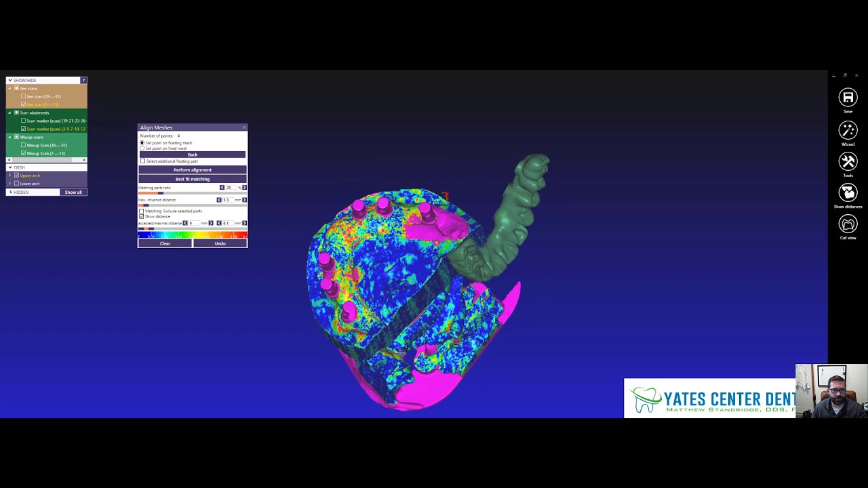Click Best fit matching button
This screenshot has width=868, height=488.
click(x=193, y=179)
